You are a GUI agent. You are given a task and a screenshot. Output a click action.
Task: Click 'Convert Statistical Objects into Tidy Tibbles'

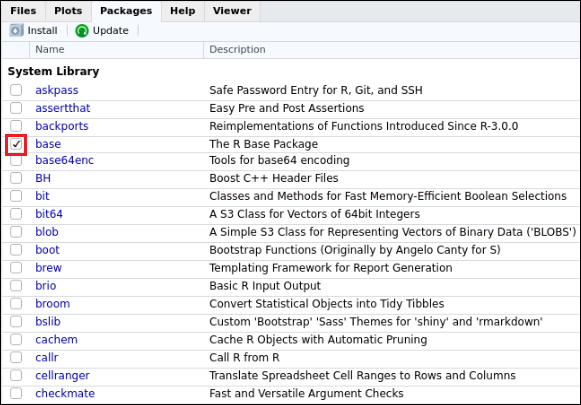pos(327,304)
